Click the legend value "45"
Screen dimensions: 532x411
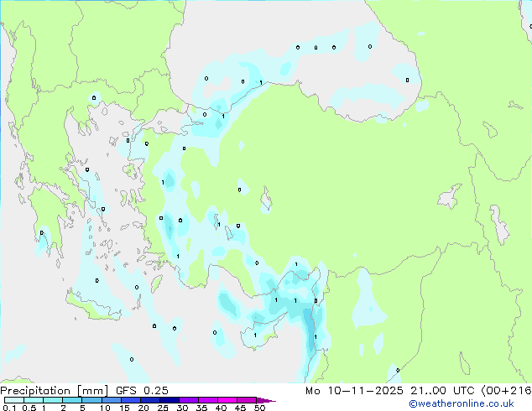point(241,408)
